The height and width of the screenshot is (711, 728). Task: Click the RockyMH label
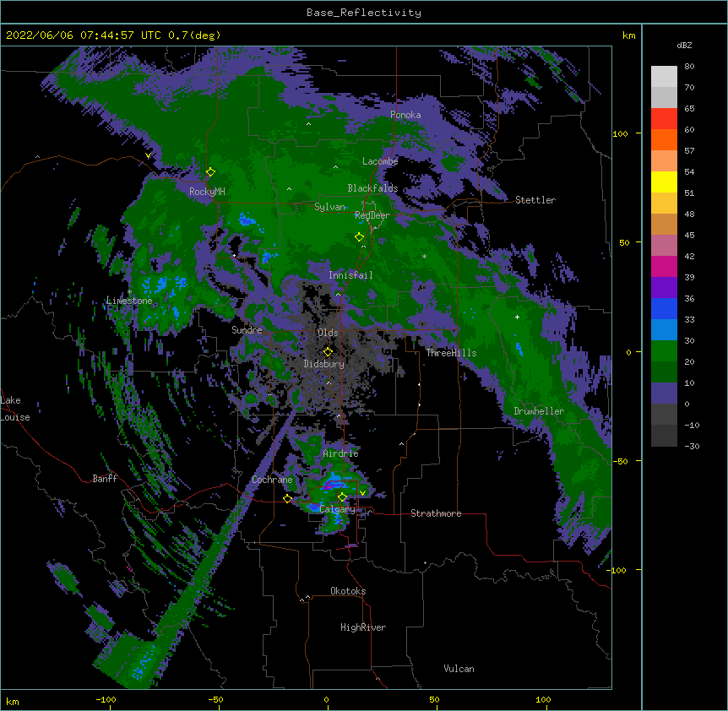pos(207,191)
